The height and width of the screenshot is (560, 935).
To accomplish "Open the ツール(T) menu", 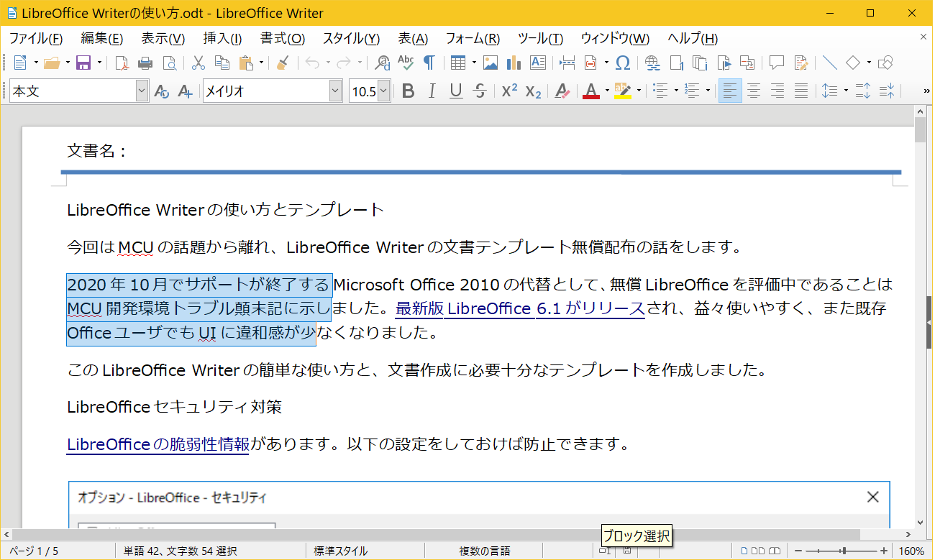I will pos(540,39).
